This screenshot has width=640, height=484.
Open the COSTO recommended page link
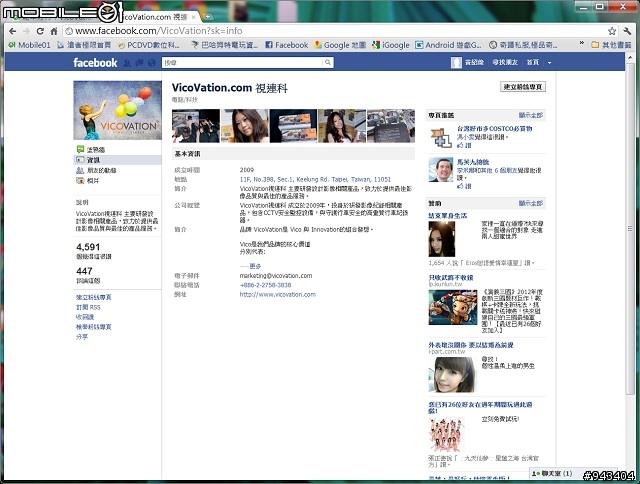coord(494,129)
